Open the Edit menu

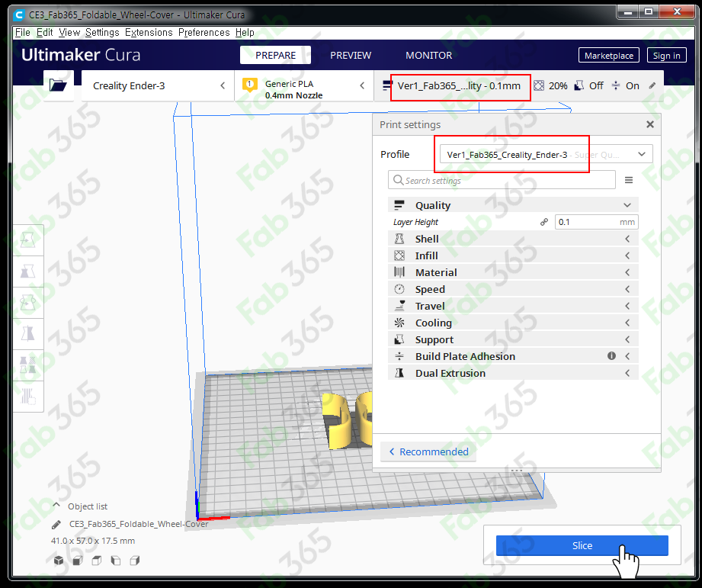[x=44, y=33]
